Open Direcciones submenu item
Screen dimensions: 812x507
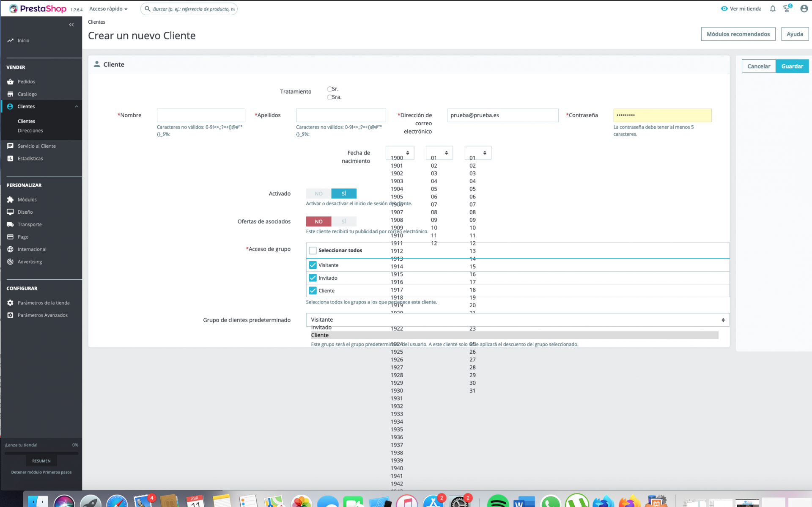pyautogui.click(x=30, y=131)
